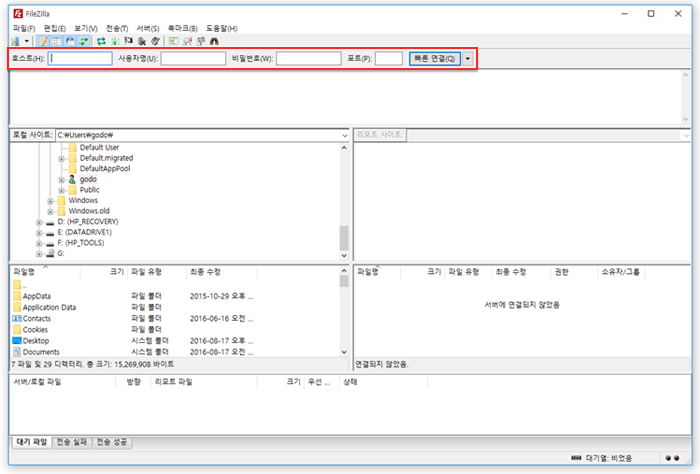Switch to the 전송 실패 tab
The width and height of the screenshot is (700, 474).
pos(72,442)
